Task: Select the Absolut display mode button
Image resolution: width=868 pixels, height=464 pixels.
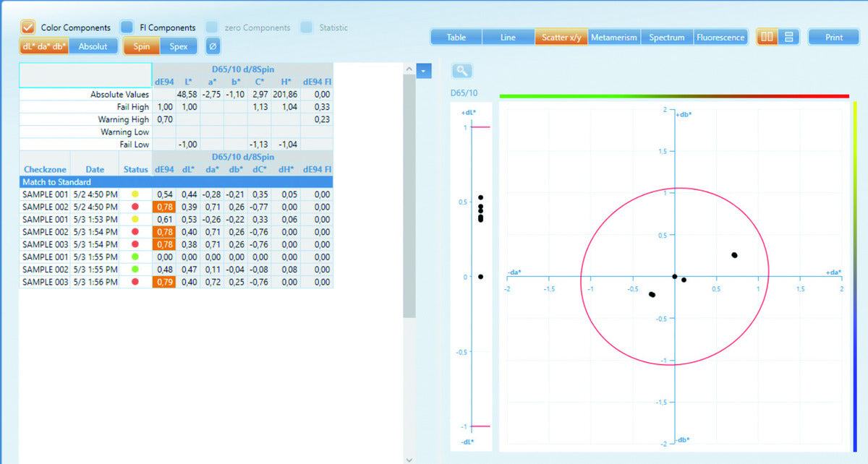Action: (93, 46)
